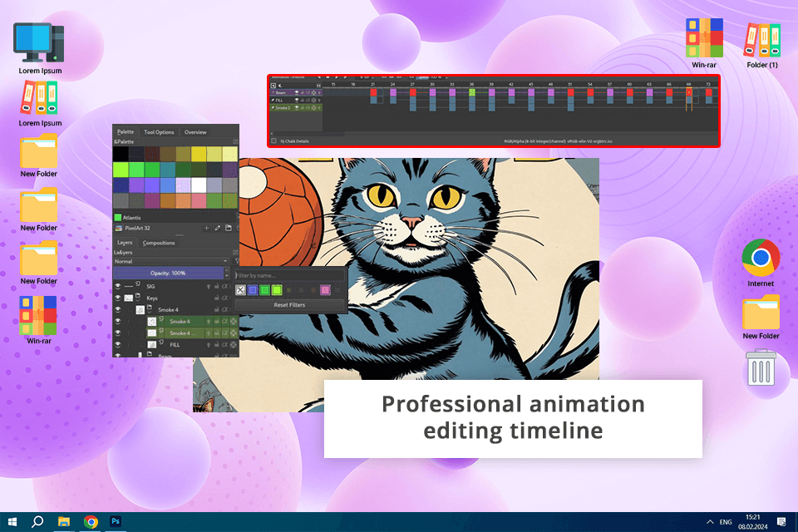The width and height of the screenshot is (798, 532).
Task: Open the Atlantis color name combo box
Action: 175,218
